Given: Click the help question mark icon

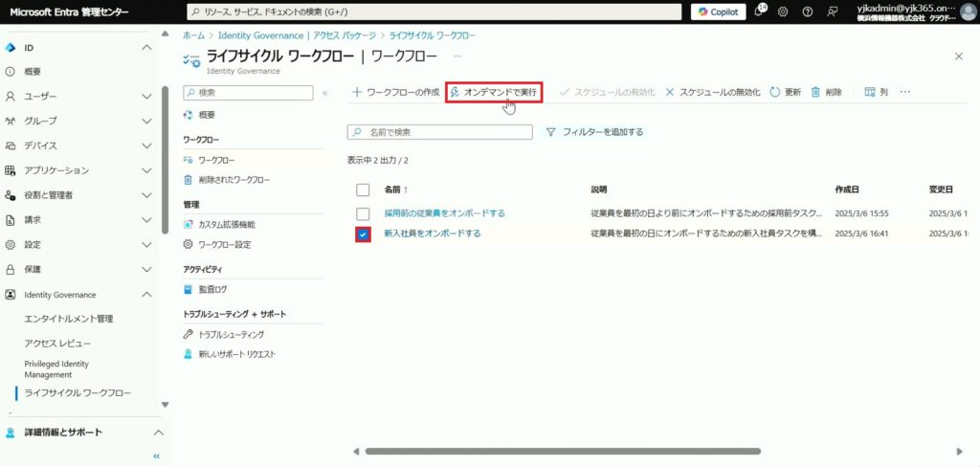Looking at the screenshot, I should point(807,11).
